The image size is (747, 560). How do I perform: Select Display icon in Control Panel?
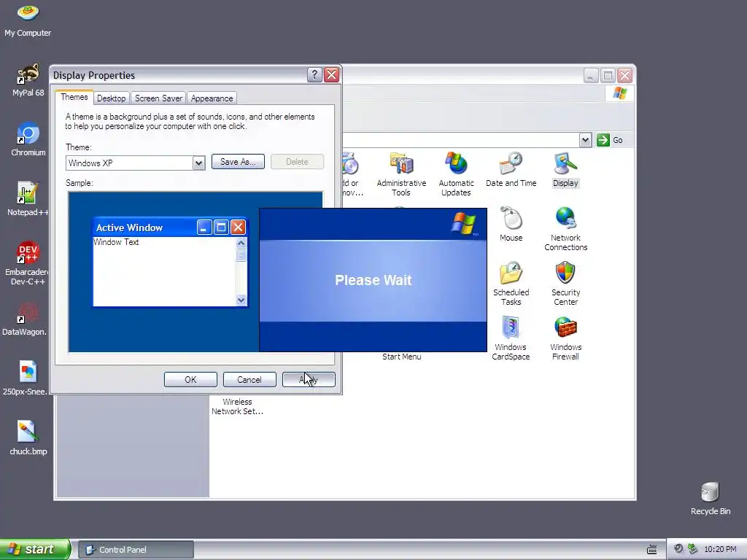pyautogui.click(x=565, y=170)
